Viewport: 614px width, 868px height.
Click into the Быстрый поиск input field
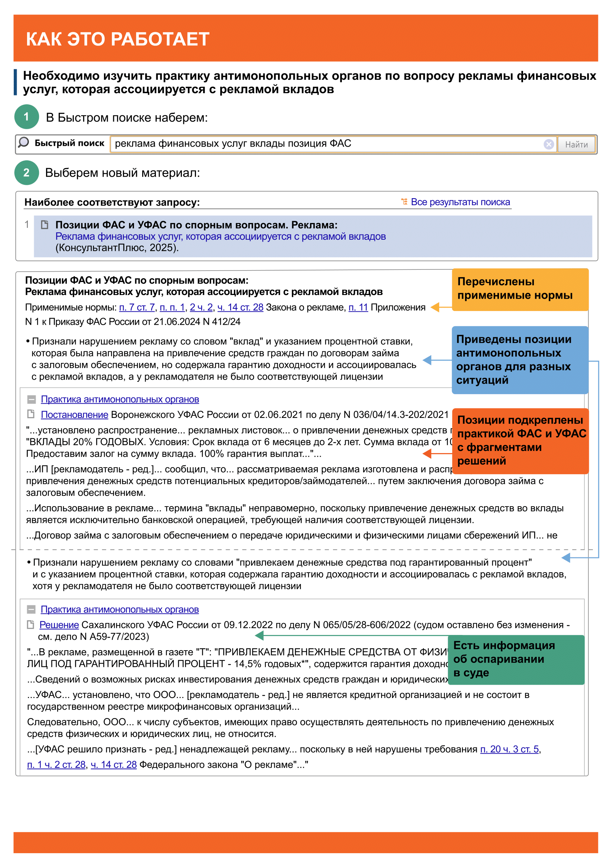click(325, 144)
